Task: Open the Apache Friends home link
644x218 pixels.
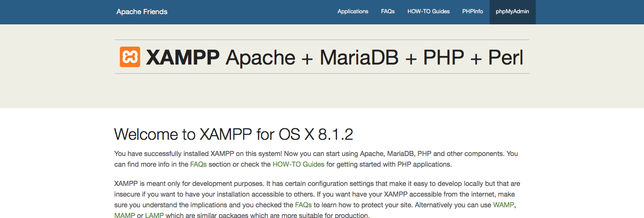Action: click(142, 12)
